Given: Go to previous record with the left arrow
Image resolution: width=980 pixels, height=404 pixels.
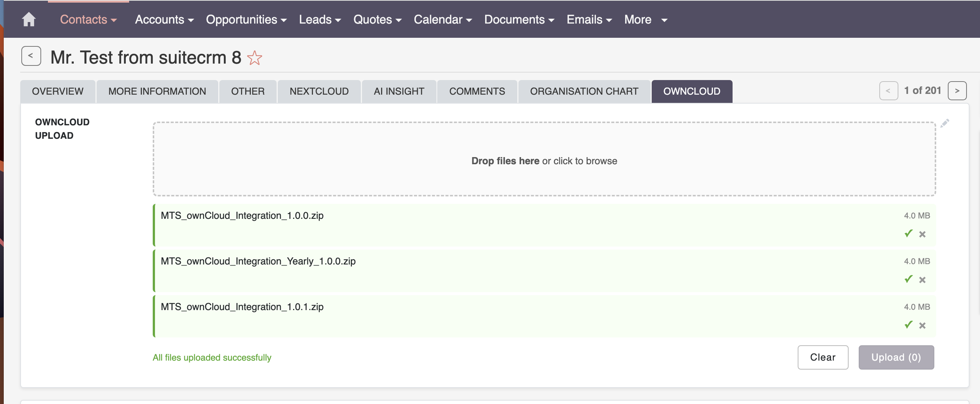Looking at the screenshot, I should click(888, 91).
